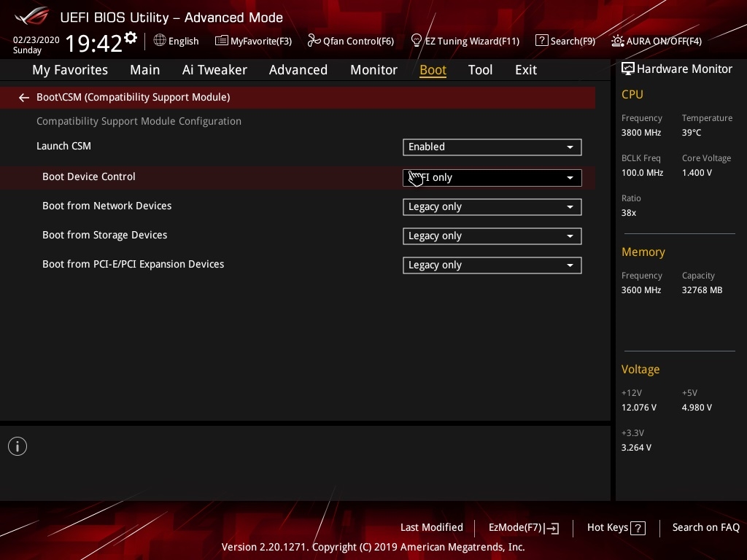Screen dimensions: 747x560
Task: Click the 02/23/2020 date
Action: [36, 40]
